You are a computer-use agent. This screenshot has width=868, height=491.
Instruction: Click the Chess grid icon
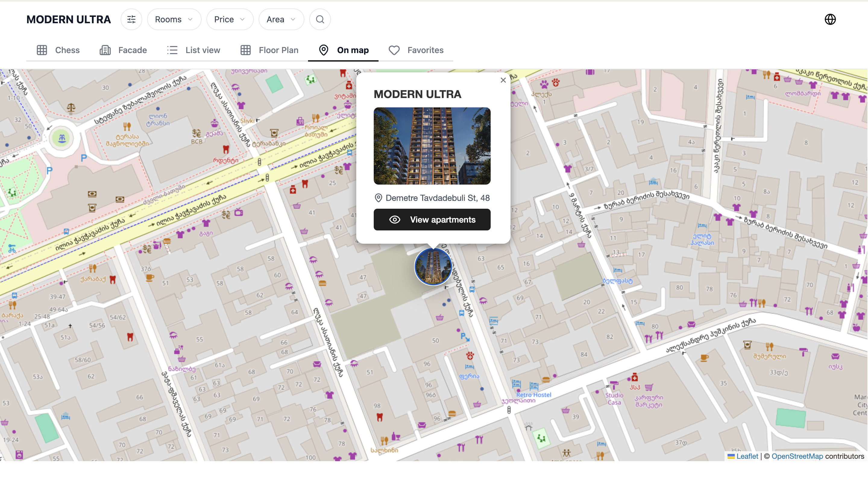tap(42, 50)
